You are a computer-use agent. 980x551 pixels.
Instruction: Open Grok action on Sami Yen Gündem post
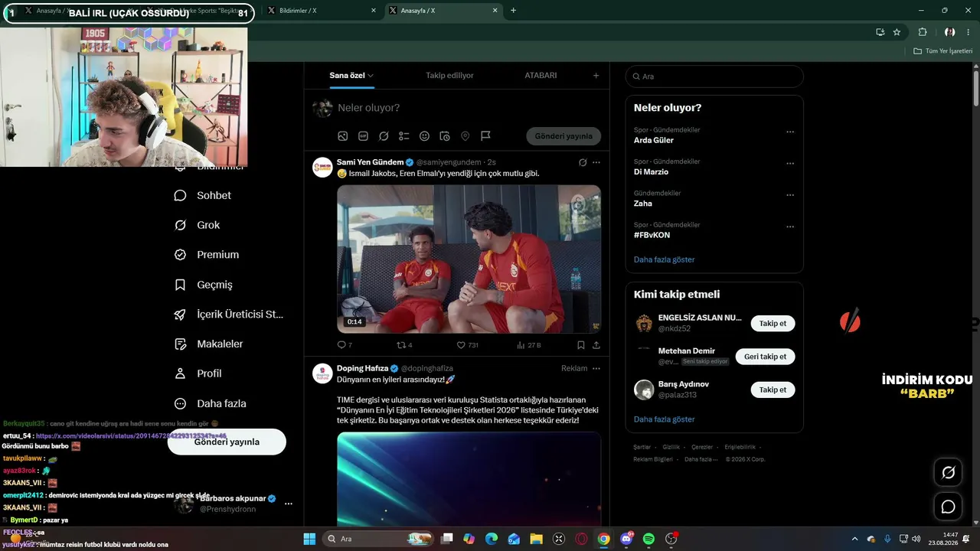tap(583, 162)
